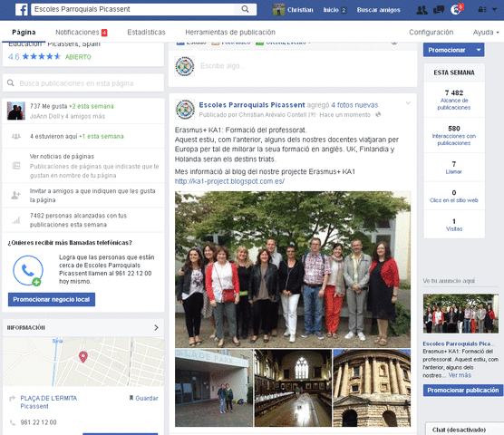
Task: Click Hace un momento timestamp
Action: coord(344,115)
